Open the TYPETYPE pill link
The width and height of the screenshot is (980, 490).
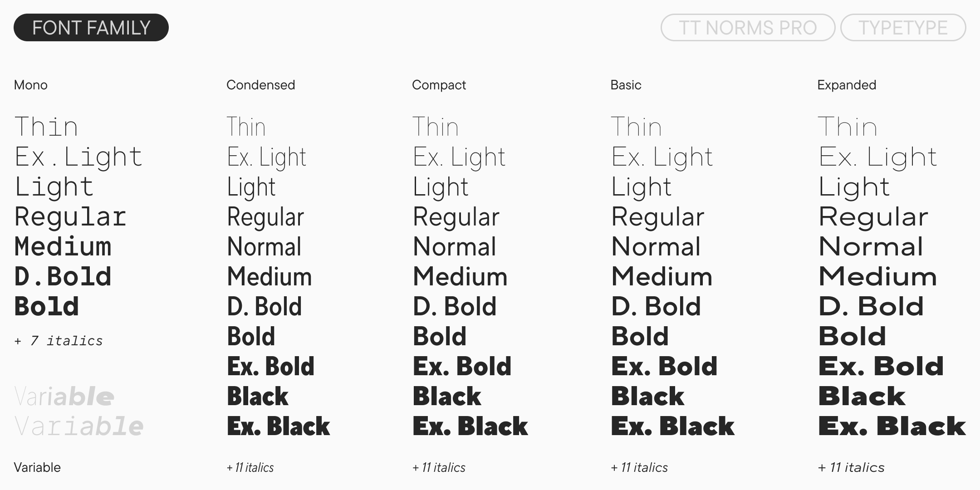point(903,28)
